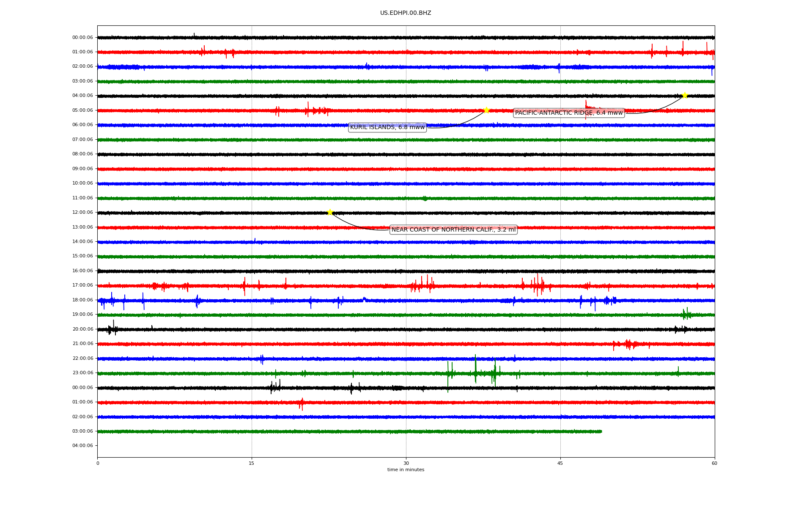
Task: Click the 21:00:06 row label
Action: pos(82,343)
